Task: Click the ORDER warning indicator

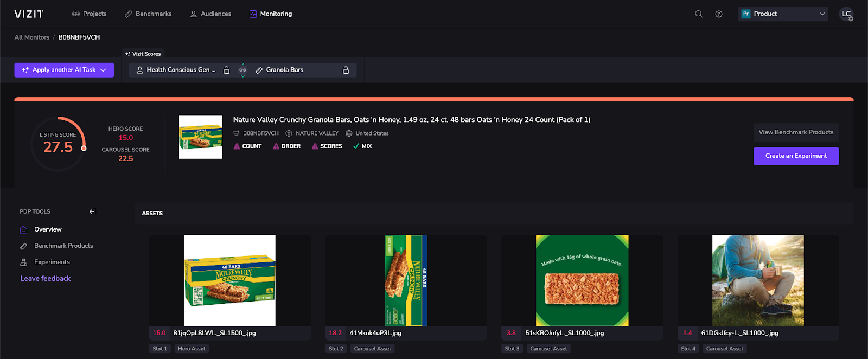Action: tap(286, 146)
